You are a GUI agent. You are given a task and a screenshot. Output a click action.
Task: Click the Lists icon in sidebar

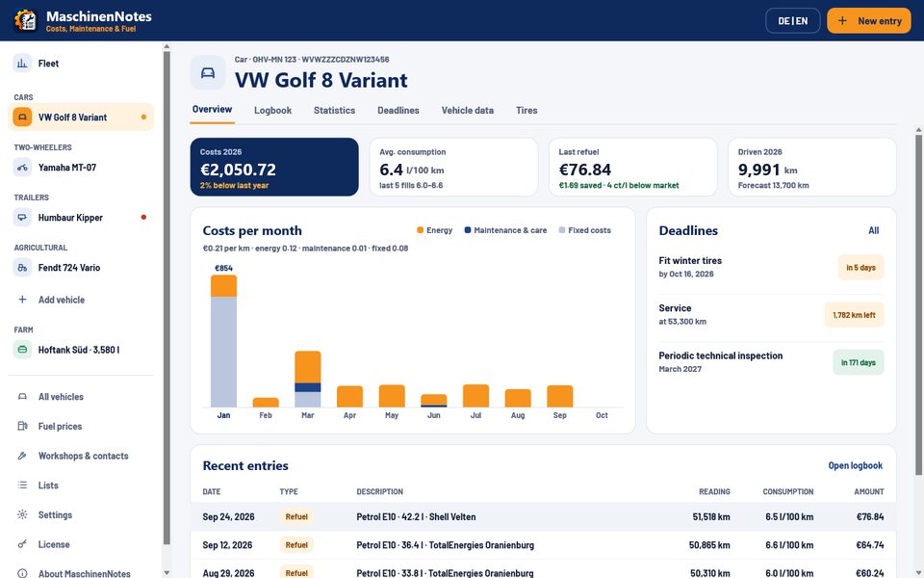[22, 486]
